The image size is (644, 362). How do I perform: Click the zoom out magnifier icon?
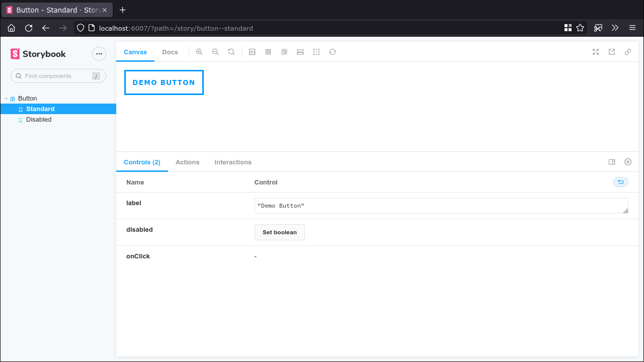pos(215,52)
